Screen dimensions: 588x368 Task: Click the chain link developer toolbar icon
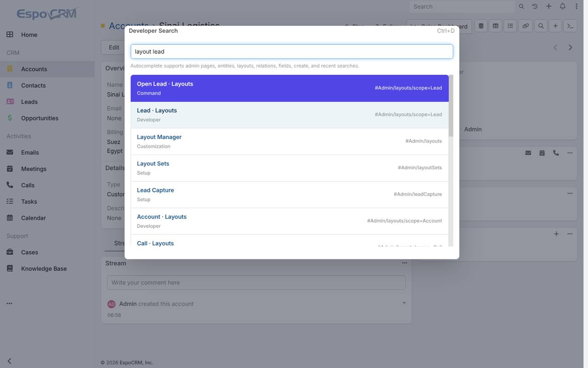point(526,26)
